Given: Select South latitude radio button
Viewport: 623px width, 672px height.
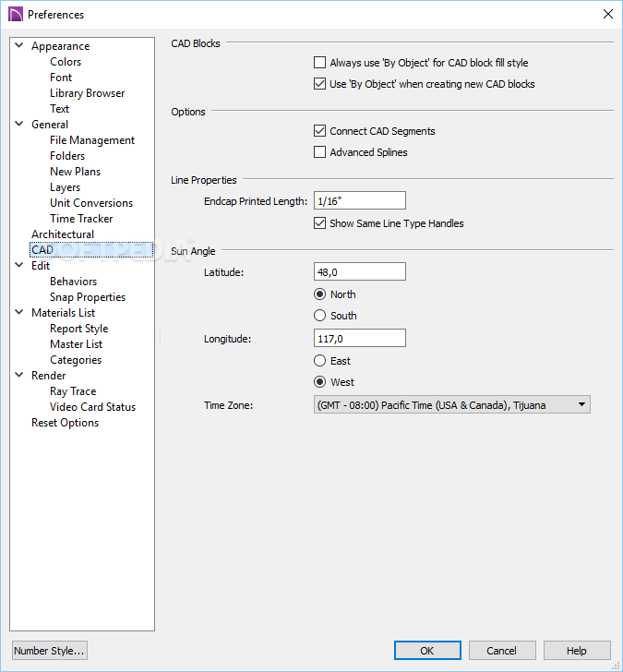Looking at the screenshot, I should click(x=319, y=316).
